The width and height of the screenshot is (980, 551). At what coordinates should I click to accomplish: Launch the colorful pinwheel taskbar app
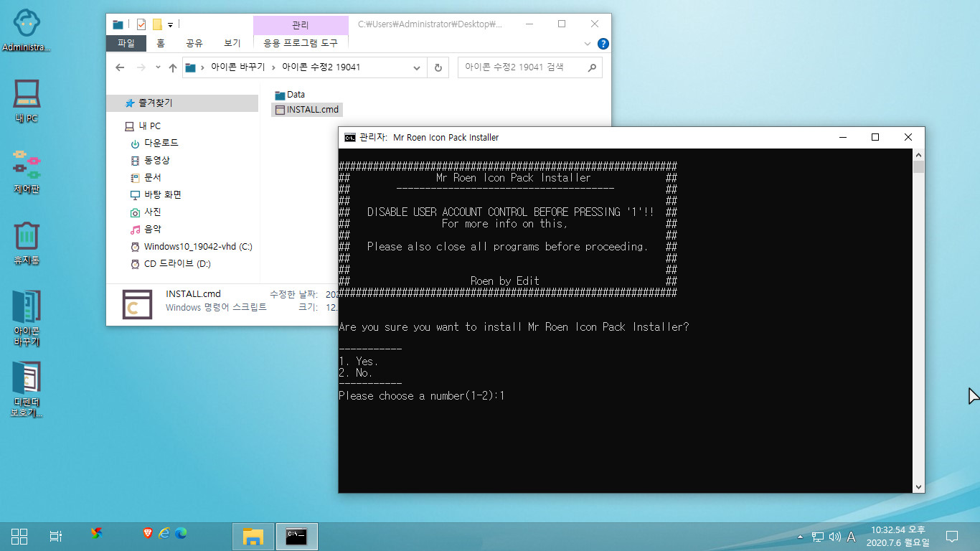coord(97,533)
